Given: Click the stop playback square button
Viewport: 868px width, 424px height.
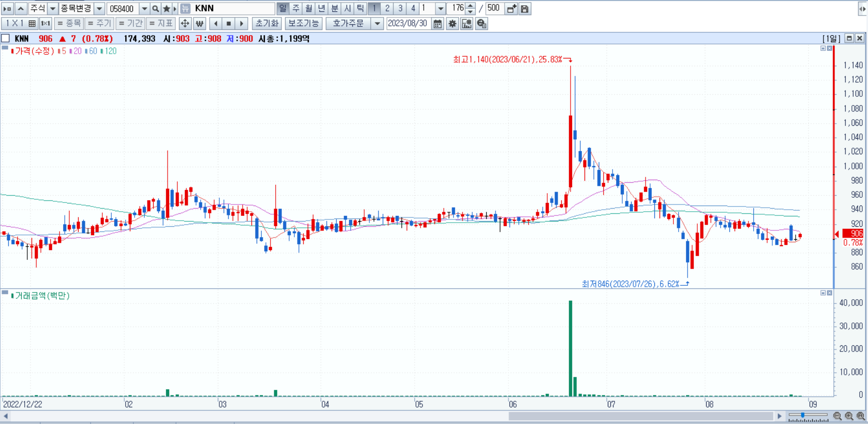Looking at the screenshot, I should tap(229, 23).
